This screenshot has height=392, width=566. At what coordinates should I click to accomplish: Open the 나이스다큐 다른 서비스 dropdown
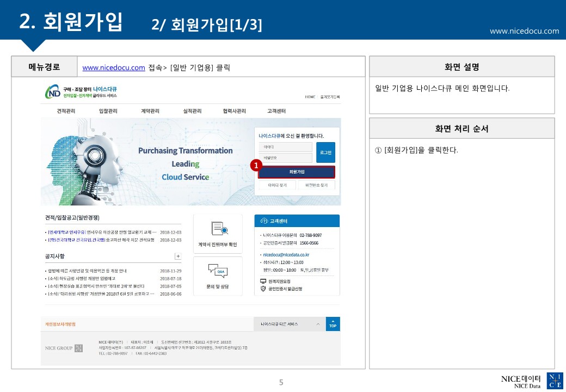(290, 324)
